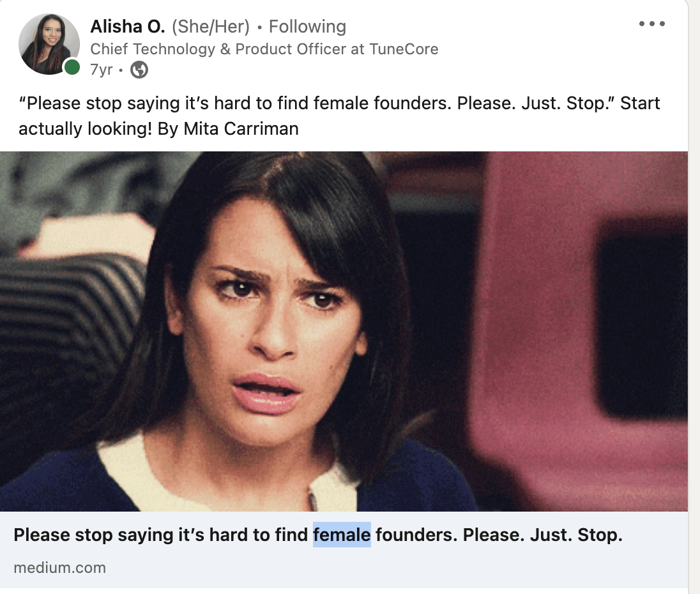Viewport: 700px width, 594px height.
Task: Click the green online status dot
Action: click(72, 68)
